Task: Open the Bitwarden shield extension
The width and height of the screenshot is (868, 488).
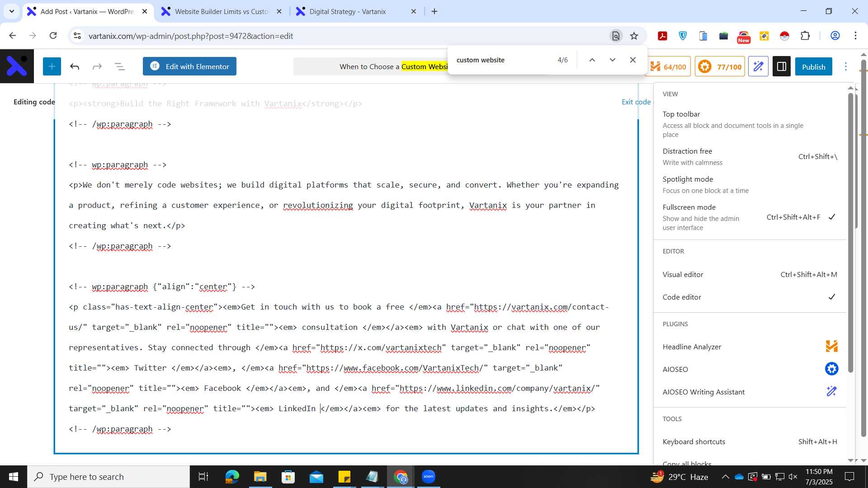Action: click(x=683, y=36)
